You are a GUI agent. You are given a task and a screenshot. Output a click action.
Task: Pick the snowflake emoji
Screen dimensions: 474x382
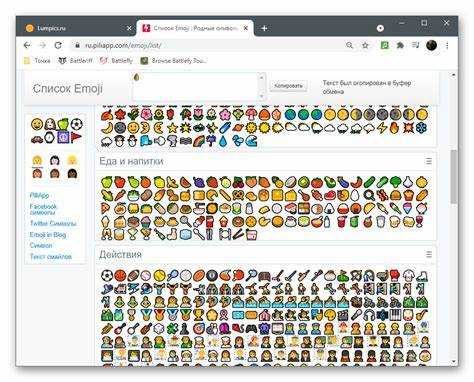(x=422, y=128)
